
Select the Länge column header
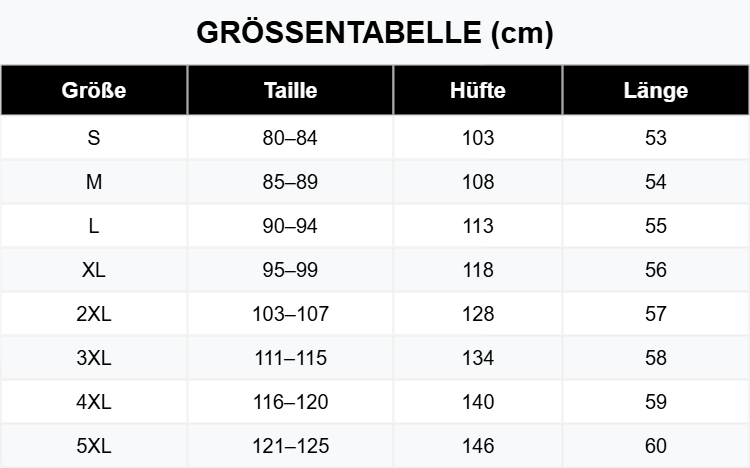point(656,90)
